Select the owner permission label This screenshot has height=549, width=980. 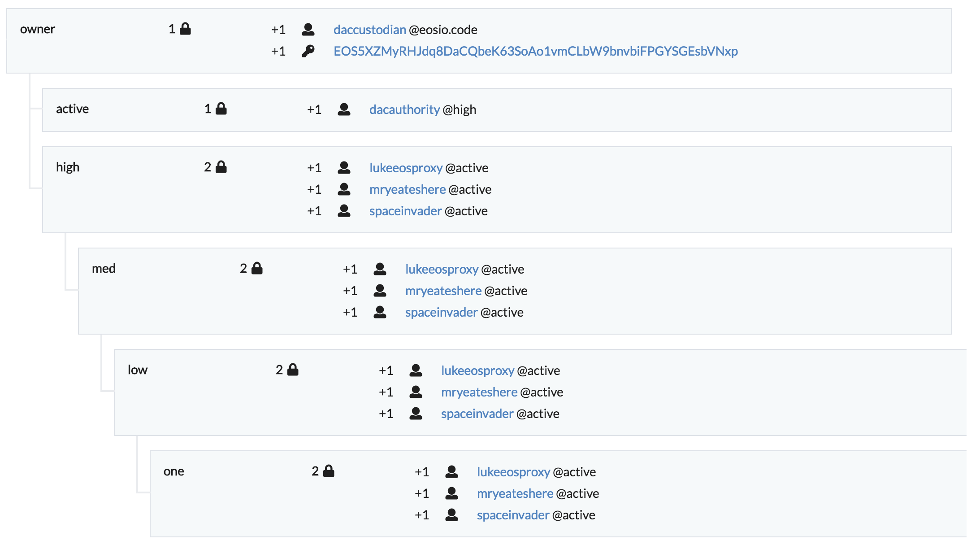(38, 29)
